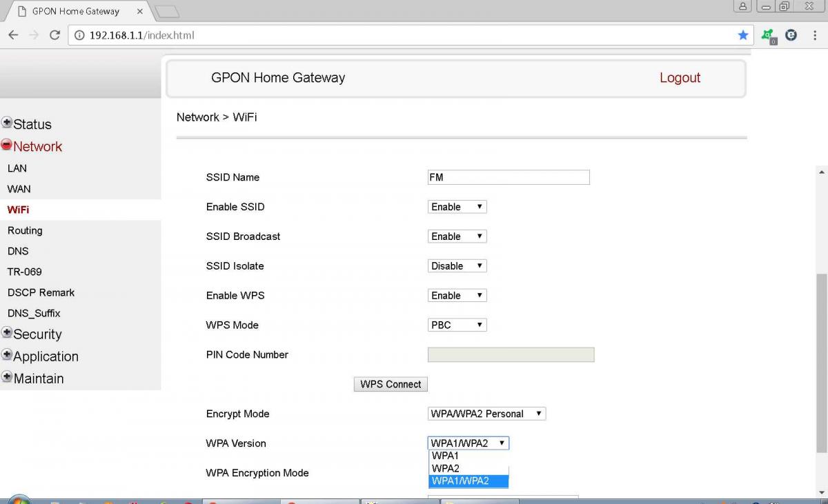The height and width of the screenshot is (504, 828).
Task: Click the Network > WiFi breadcrumb
Action: click(217, 117)
